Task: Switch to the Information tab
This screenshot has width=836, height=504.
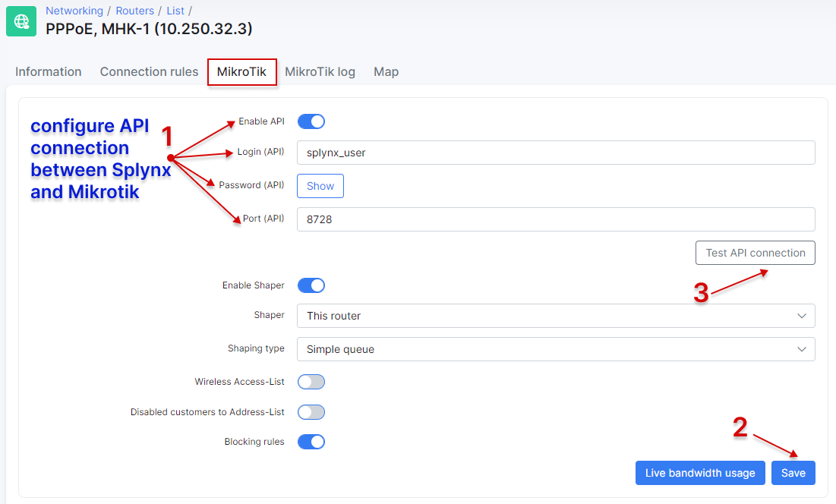Action: pos(48,71)
